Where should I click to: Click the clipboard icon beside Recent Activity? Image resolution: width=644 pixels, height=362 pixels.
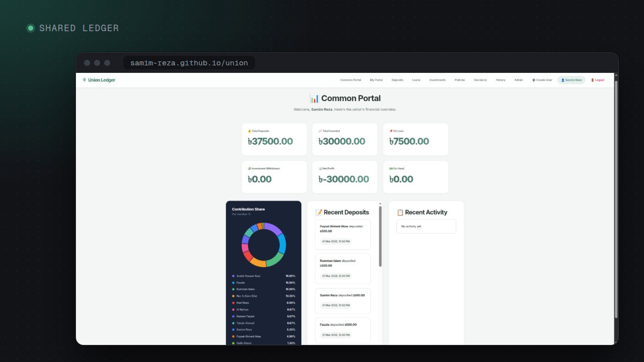pos(400,212)
